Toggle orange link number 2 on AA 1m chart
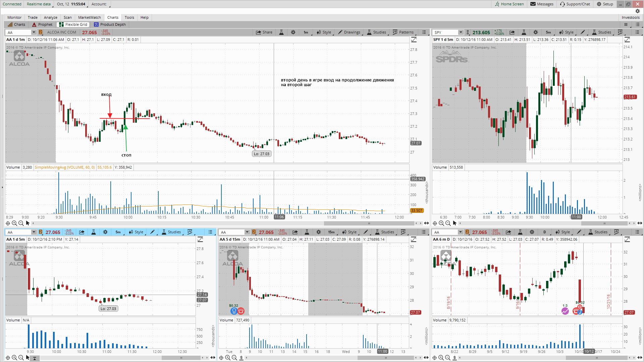 (x=41, y=32)
